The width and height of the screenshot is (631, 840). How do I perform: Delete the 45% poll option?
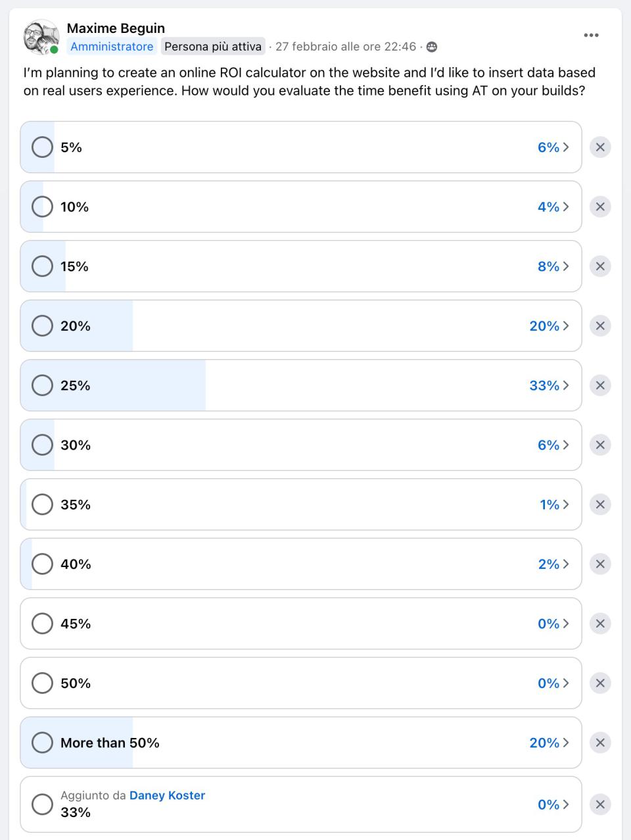(x=599, y=624)
